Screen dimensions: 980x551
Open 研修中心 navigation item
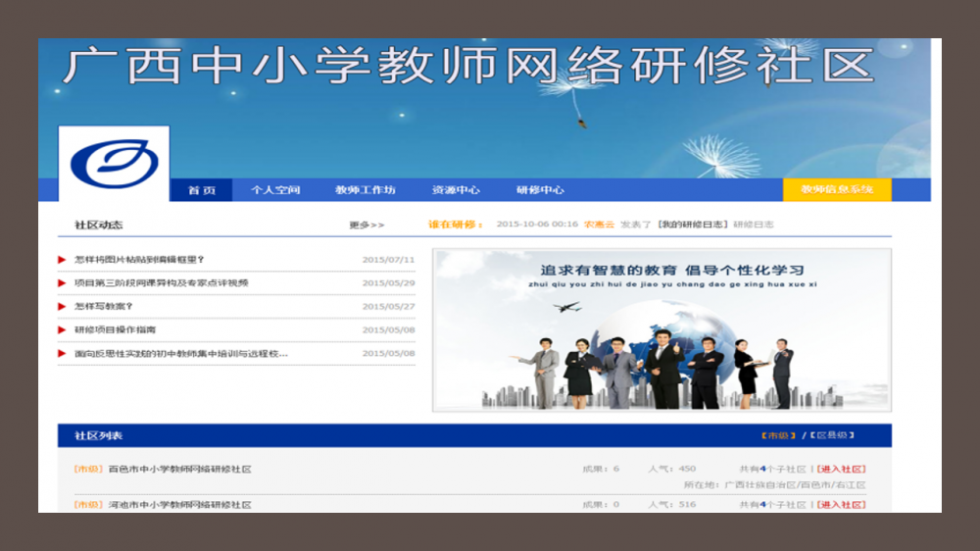[540, 190]
